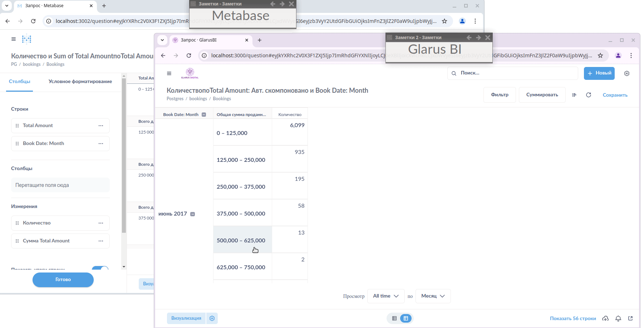Open the notebook editor icon
Image resolution: width=644 pixels, height=328 pixels.
pos(574,95)
